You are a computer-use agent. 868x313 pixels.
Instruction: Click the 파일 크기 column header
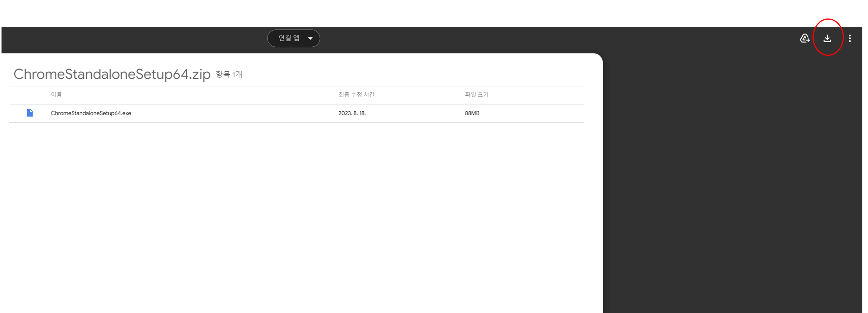[x=477, y=95]
